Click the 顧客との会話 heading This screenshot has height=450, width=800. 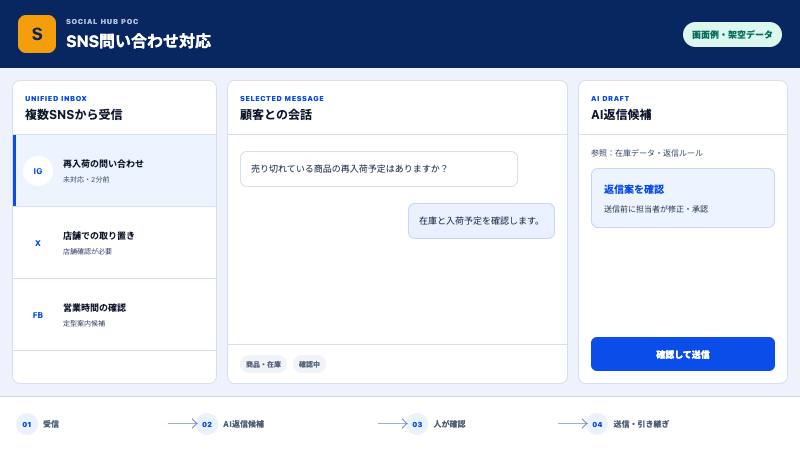click(276, 115)
